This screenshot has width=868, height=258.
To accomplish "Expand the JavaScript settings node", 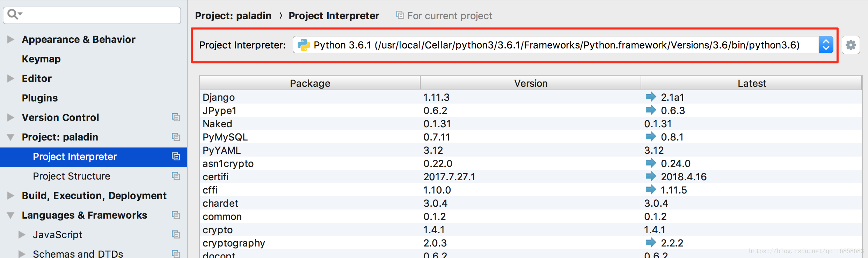I will (x=22, y=235).
